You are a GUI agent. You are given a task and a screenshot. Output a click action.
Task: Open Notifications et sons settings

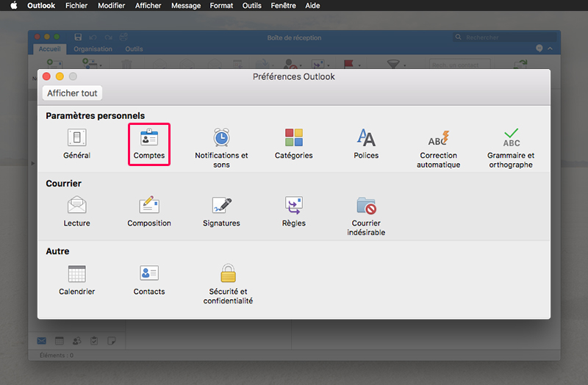(x=221, y=148)
